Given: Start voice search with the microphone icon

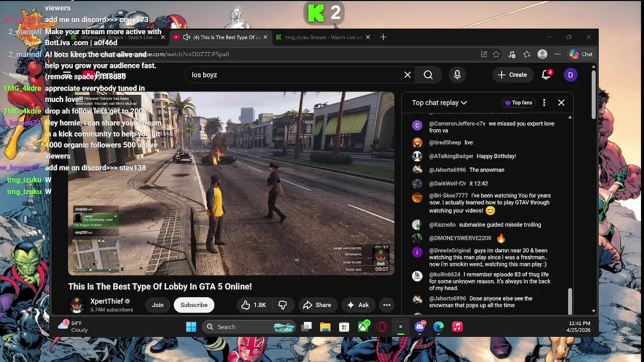Looking at the screenshot, I should 457,75.
